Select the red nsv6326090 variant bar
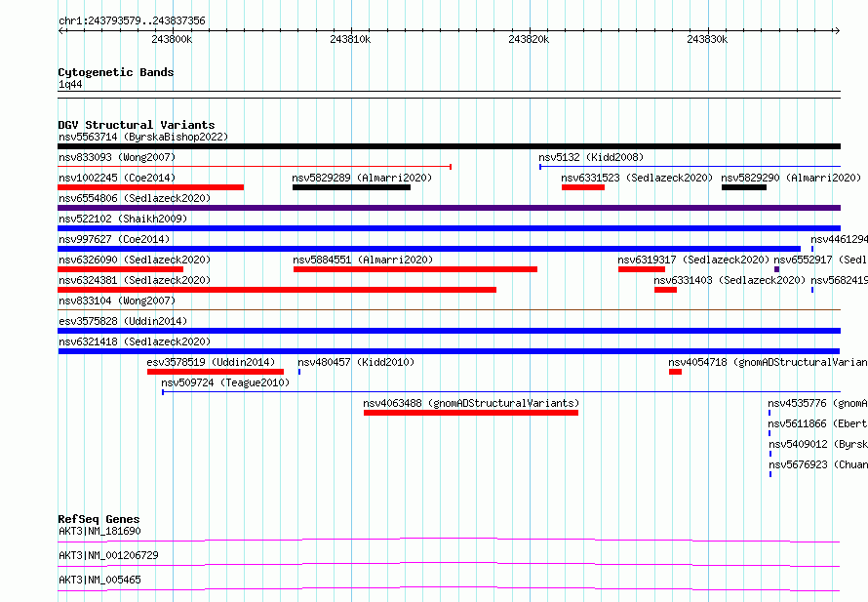Screen dimensions: 868x602 pos(120,269)
